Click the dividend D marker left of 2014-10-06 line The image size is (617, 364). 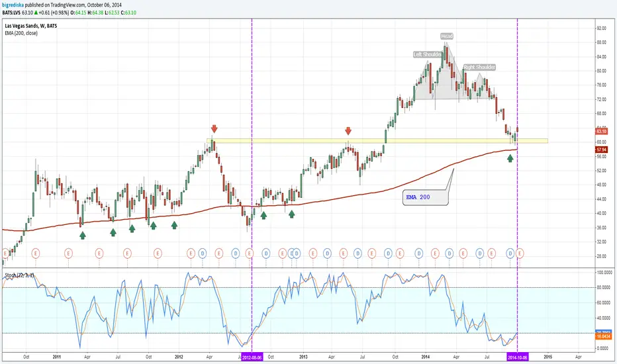510,253
